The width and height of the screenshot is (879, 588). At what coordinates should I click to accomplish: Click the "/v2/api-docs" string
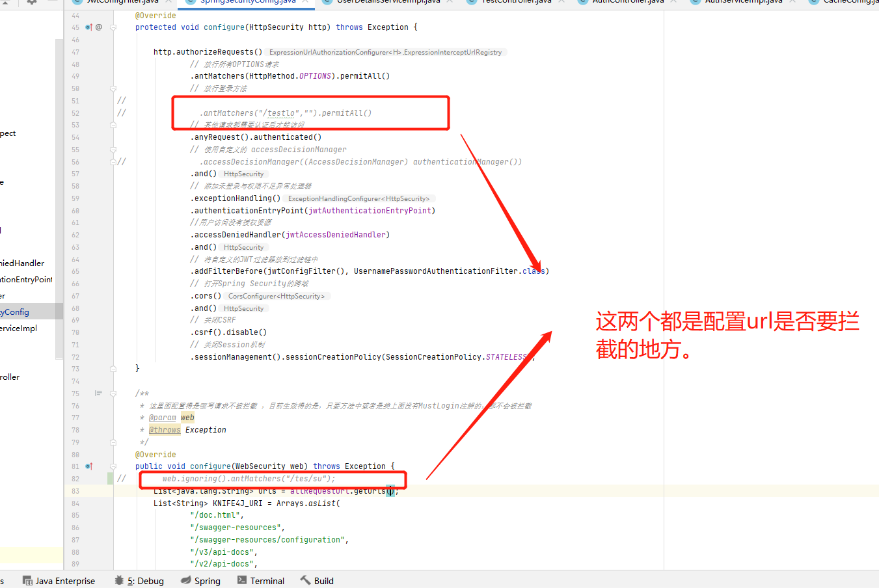click(222, 564)
